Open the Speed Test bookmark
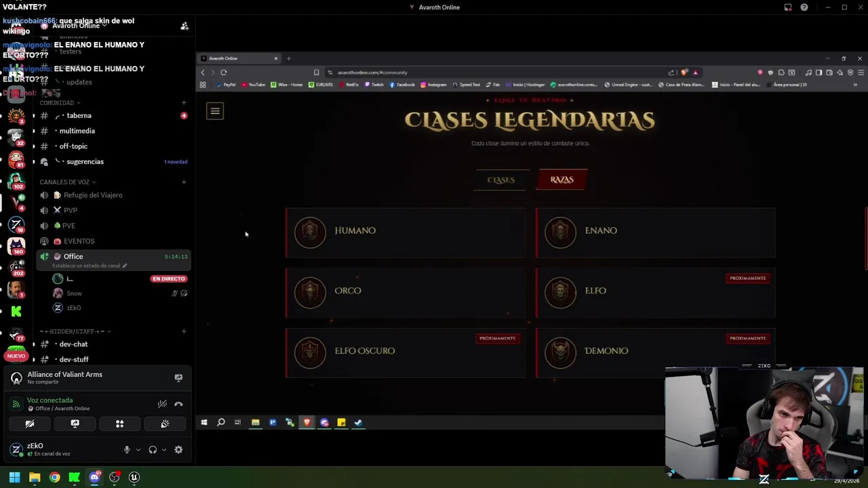Image resolution: width=868 pixels, height=488 pixels. (x=467, y=85)
